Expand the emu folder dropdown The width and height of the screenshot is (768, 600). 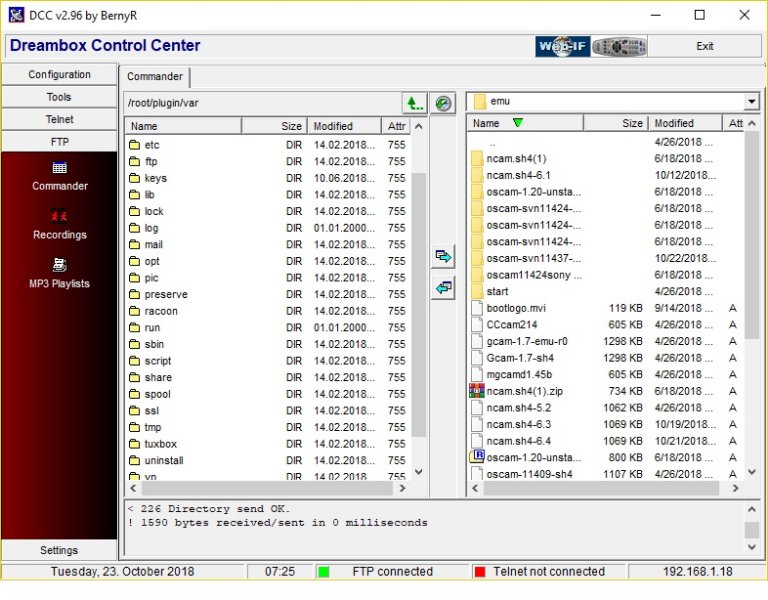pos(751,102)
